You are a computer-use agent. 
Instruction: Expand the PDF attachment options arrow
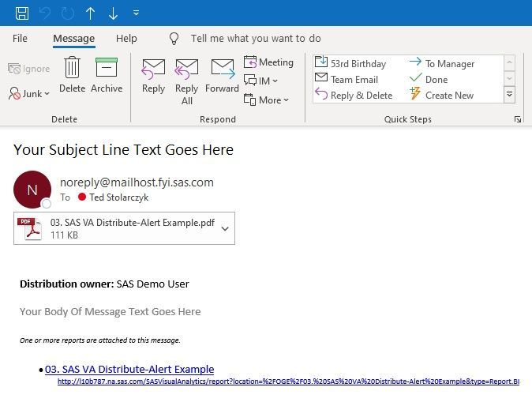[225, 228]
